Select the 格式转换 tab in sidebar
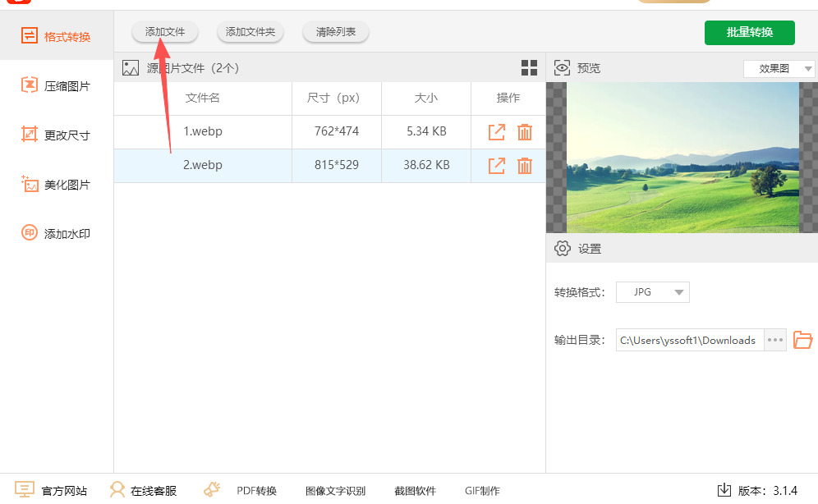818x504 pixels. tap(56, 37)
